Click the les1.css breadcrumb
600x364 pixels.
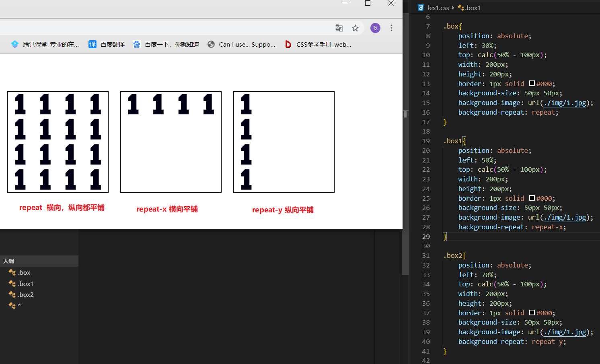point(438,8)
